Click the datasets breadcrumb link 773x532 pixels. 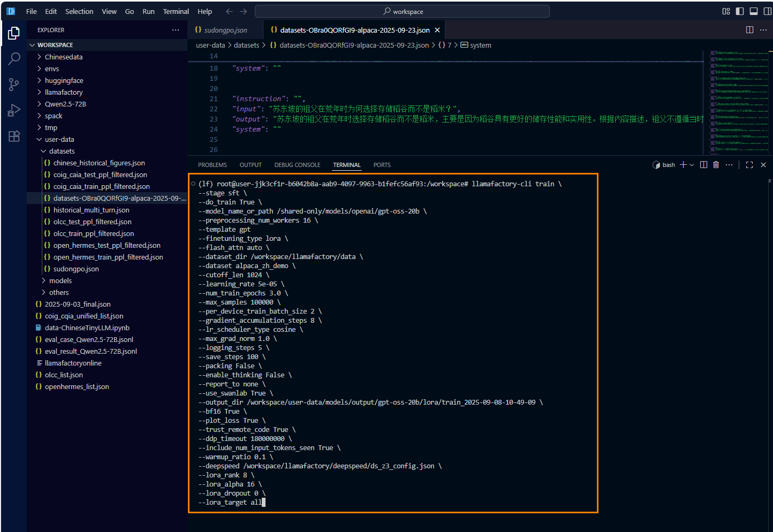tap(246, 45)
